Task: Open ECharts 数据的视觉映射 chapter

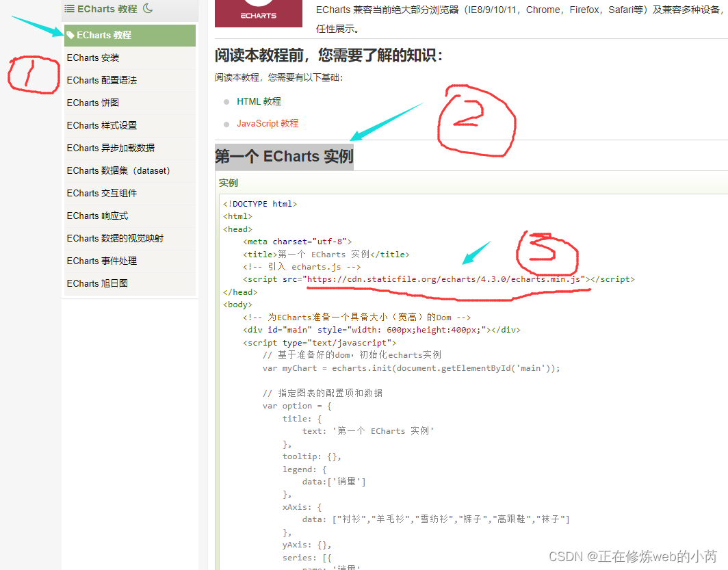Action: click(x=129, y=239)
